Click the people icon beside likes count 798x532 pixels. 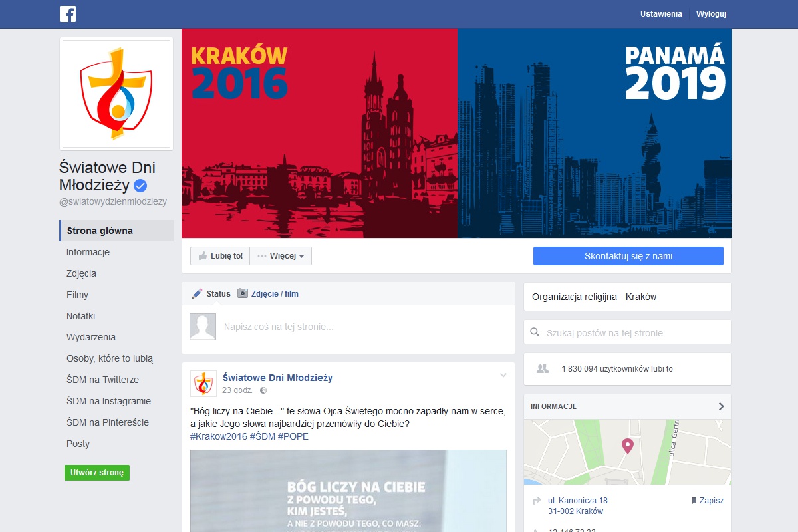(x=542, y=368)
